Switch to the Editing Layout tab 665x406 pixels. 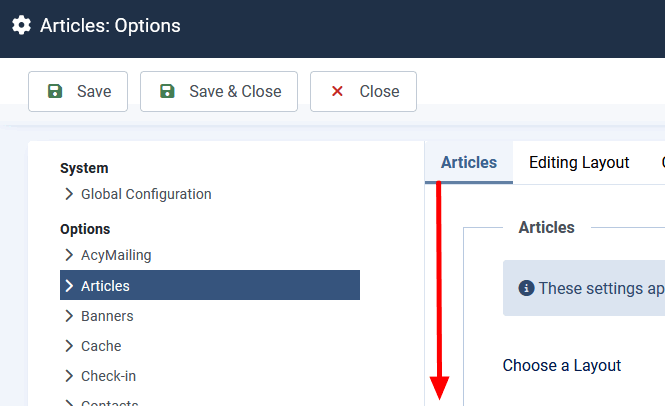pyautogui.click(x=579, y=162)
